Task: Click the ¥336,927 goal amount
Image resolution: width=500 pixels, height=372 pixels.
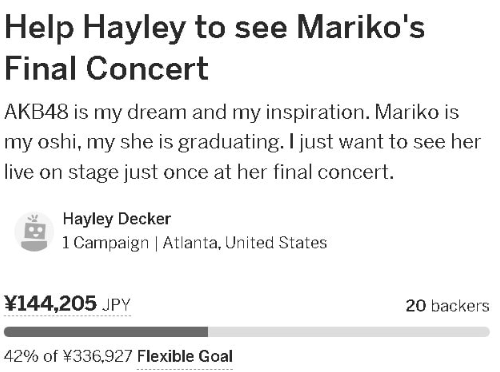Action: click(98, 356)
